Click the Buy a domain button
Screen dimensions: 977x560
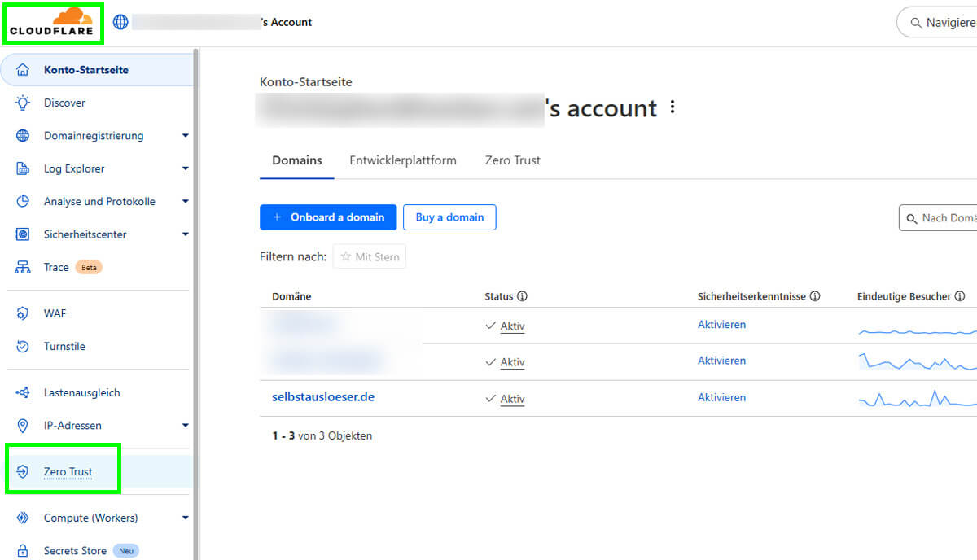449,217
